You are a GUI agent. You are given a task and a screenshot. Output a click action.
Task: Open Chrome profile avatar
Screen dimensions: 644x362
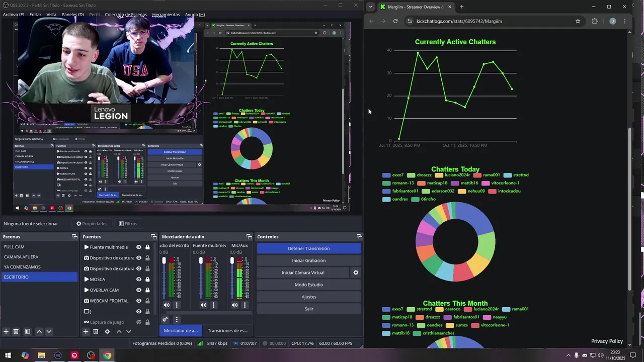(612, 21)
